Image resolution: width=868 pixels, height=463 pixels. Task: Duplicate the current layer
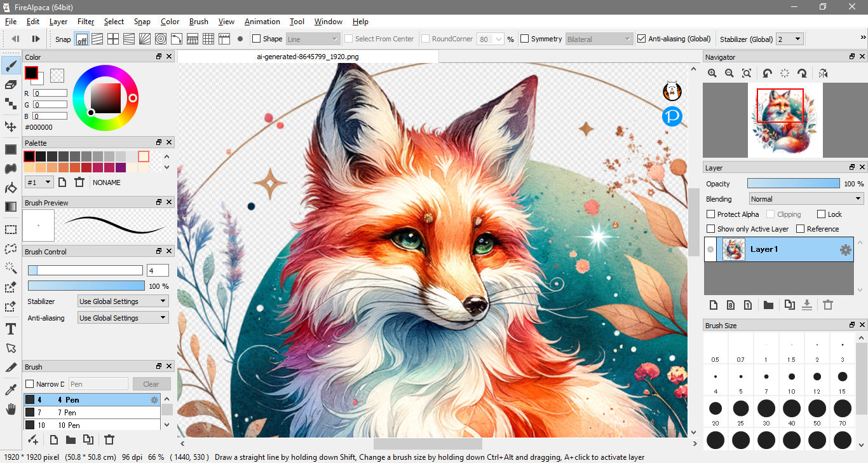pos(789,305)
